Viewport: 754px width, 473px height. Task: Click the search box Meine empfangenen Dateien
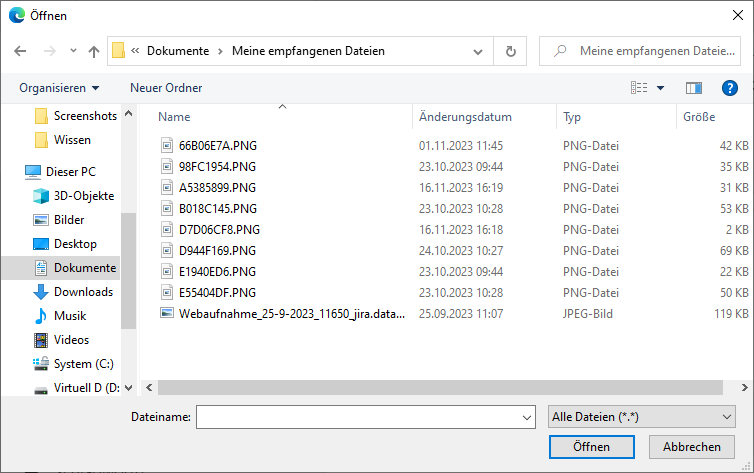click(640, 51)
